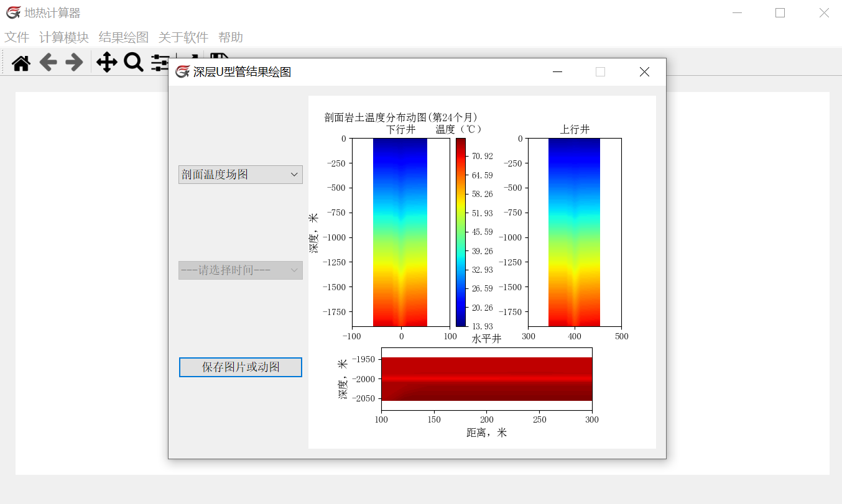Minimize the 深层U型管结果绘图 dialog
This screenshot has height=504, width=842.
557,72
